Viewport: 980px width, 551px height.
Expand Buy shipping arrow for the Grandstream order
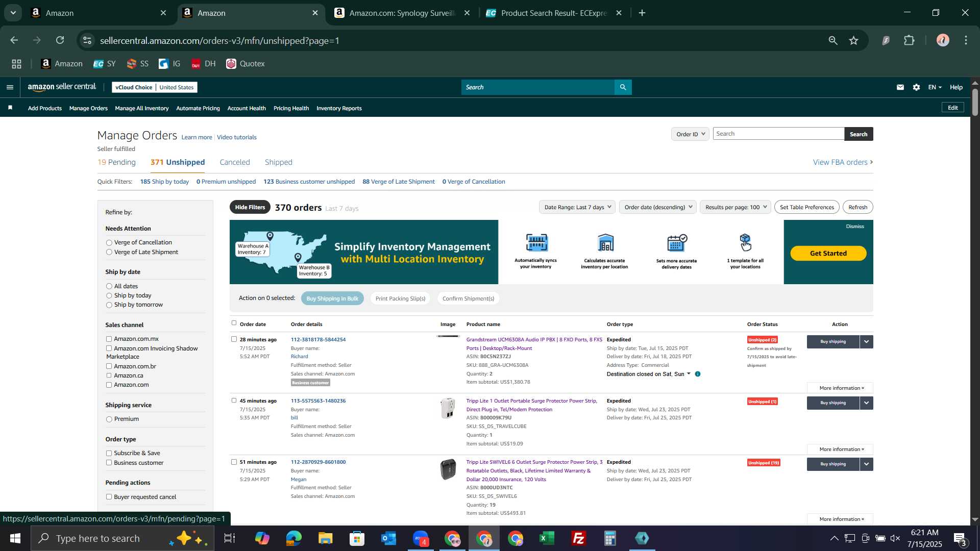click(x=867, y=342)
